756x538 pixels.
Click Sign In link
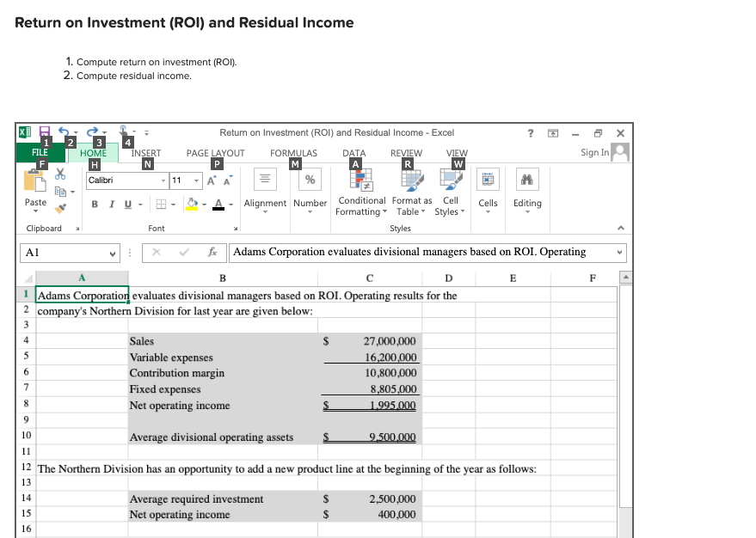point(594,152)
